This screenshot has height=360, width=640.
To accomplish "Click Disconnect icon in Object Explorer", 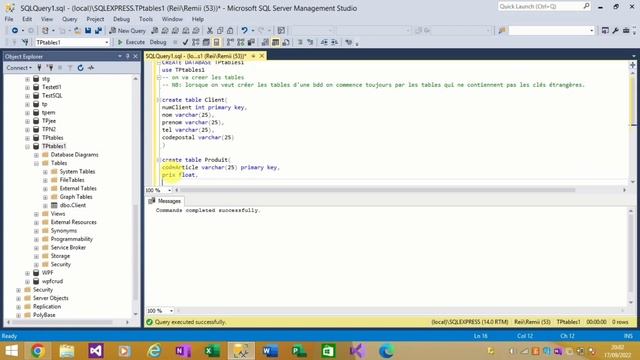I will [50, 68].
